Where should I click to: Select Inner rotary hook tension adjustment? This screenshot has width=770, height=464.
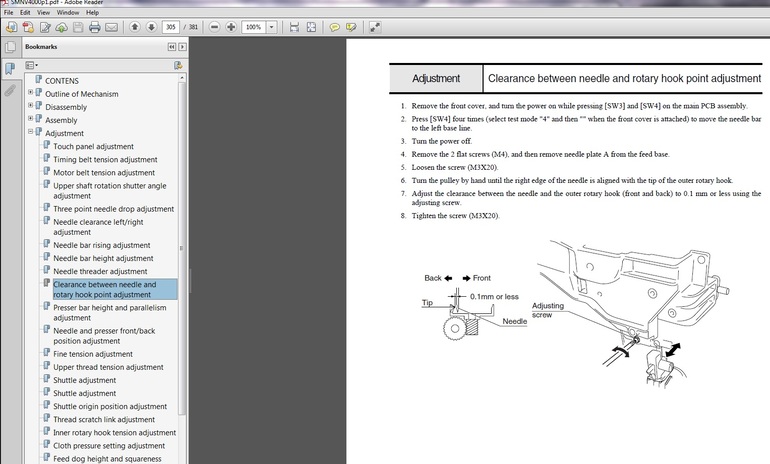click(114, 433)
